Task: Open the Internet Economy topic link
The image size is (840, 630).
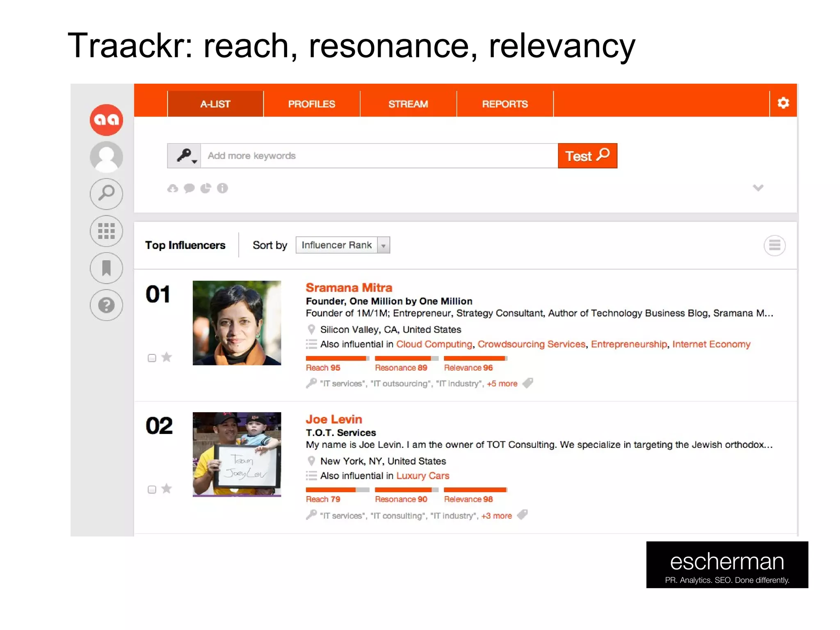Action: [711, 344]
